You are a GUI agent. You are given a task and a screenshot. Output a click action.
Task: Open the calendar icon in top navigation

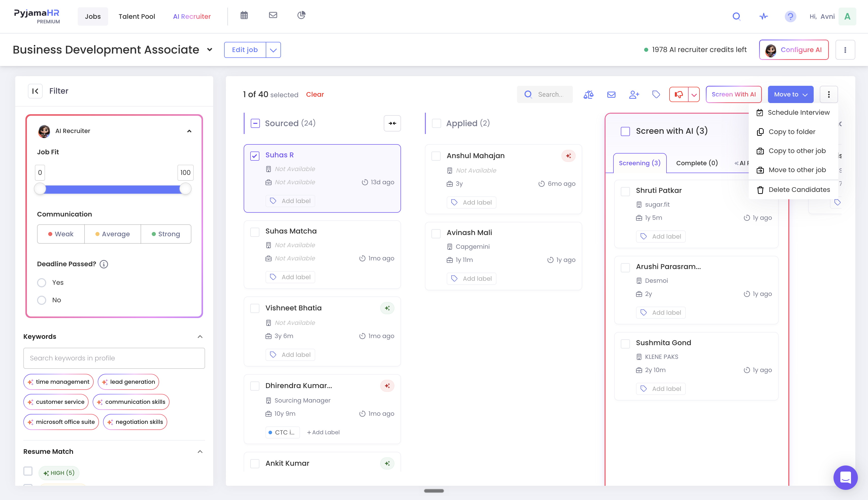[x=244, y=15]
